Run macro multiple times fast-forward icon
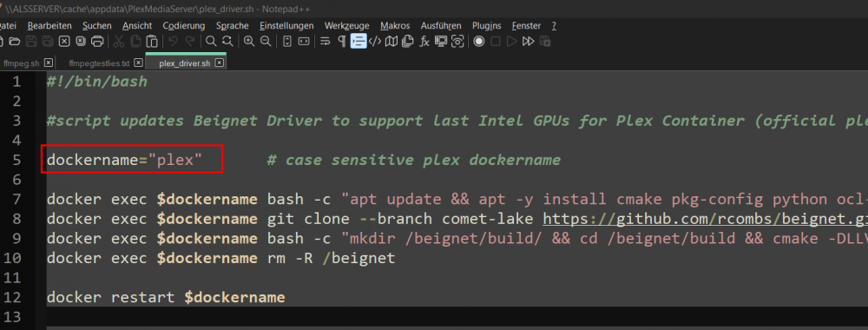The height and width of the screenshot is (330, 868). (x=528, y=41)
